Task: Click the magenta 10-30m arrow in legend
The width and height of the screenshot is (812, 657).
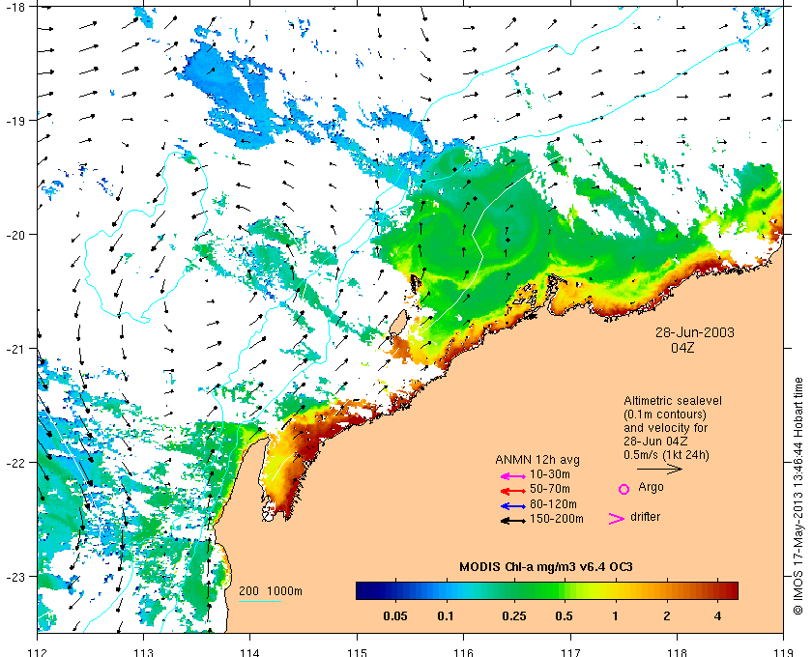Action: pos(513,476)
